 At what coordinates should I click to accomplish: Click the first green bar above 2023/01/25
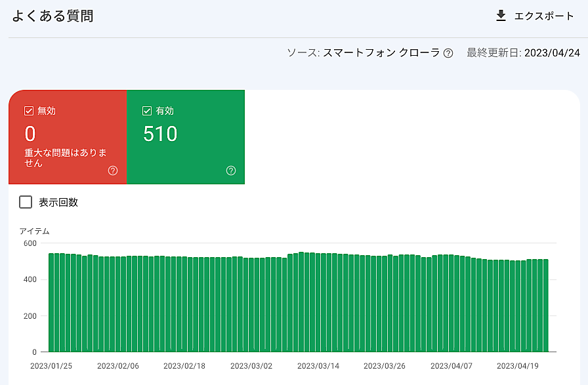click(51, 302)
